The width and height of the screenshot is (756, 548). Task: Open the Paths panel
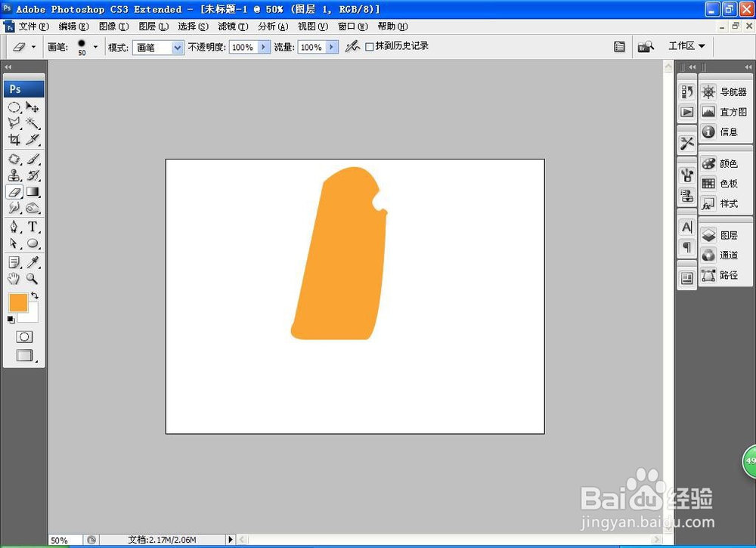tap(725, 274)
